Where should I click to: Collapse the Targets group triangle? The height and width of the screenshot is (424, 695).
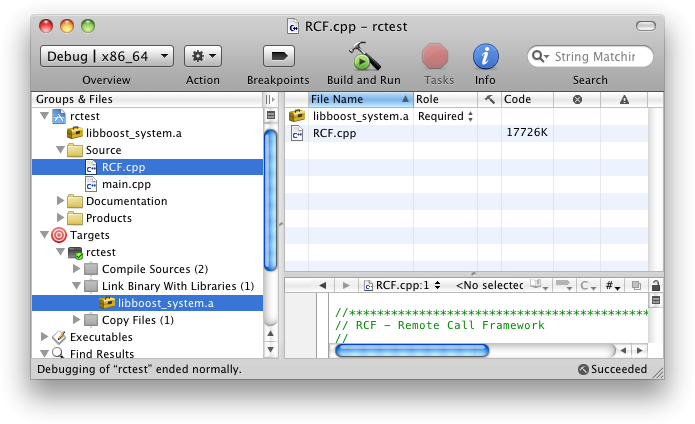[44, 235]
